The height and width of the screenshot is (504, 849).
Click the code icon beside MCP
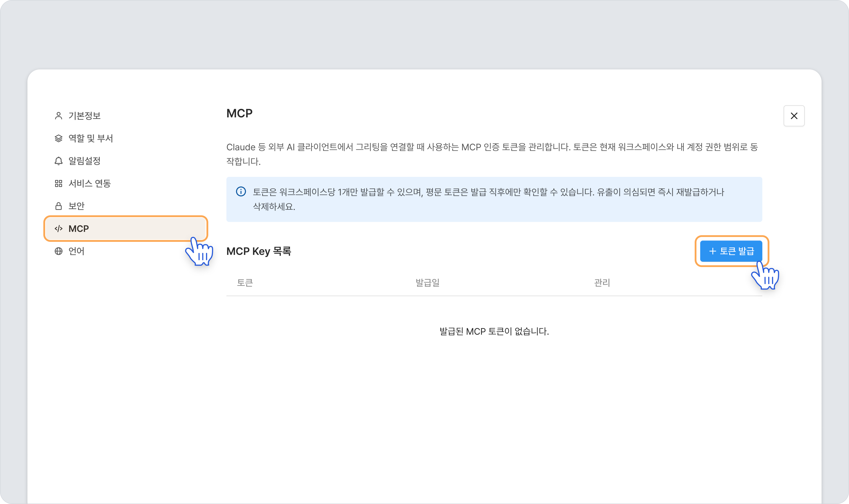[58, 229]
